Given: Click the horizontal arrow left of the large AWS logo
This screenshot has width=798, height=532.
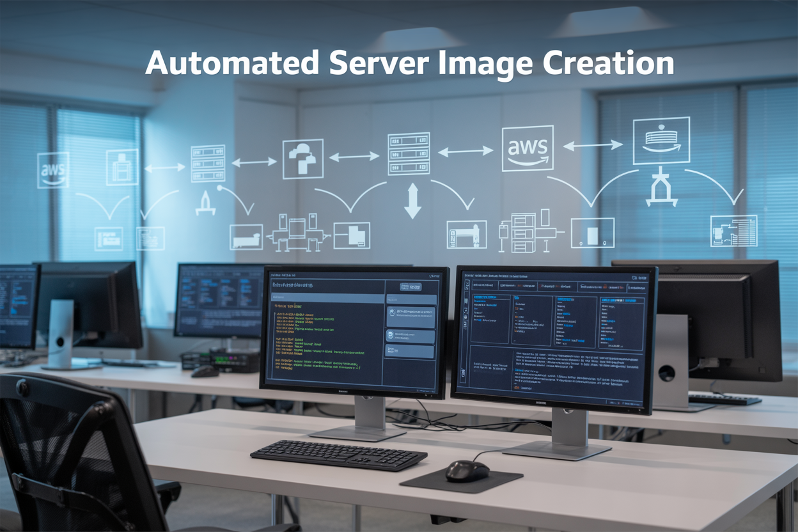Looking at the screenshot, I should (x=465, y=152).
